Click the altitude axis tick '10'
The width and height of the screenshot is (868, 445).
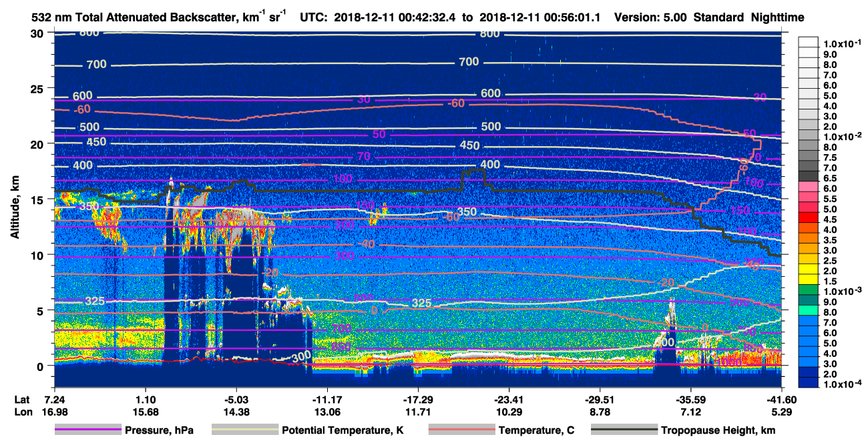pyautogui.click(x=39, y=255)
